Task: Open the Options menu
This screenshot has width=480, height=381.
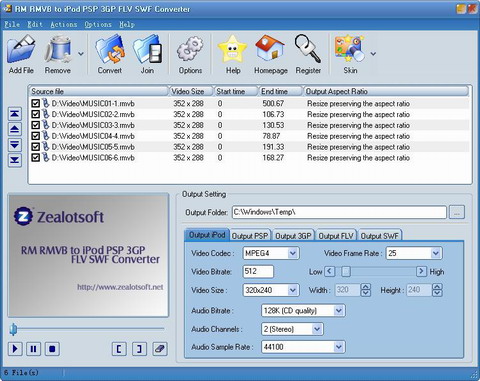Action: (x=98, y=24)
